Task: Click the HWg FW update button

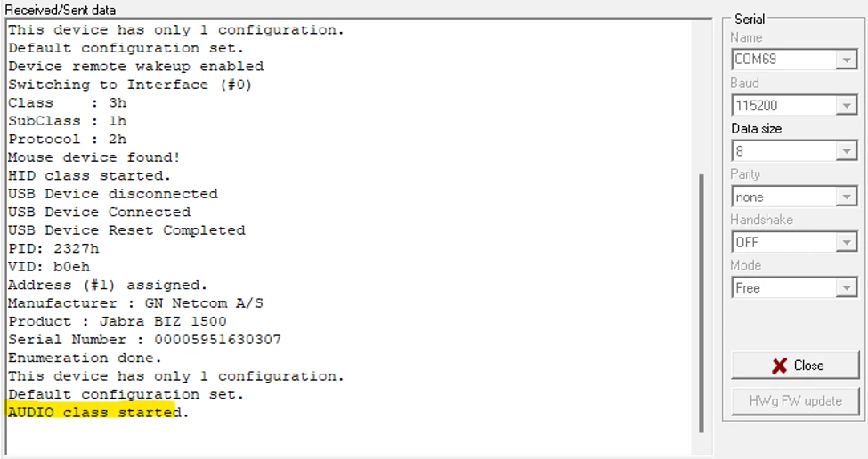Action: click(x=796, y=401)
